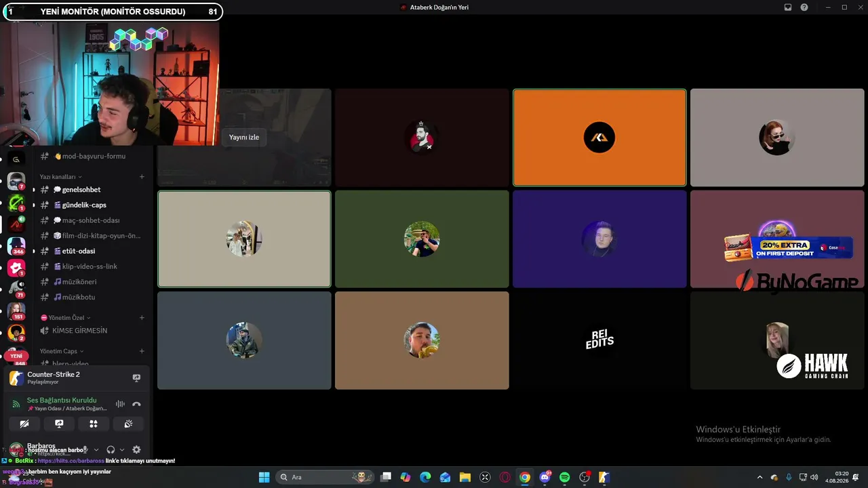Screen dimensions: 868x488
Task: Open server with 346 notification badge
Action: click(16, 246)
